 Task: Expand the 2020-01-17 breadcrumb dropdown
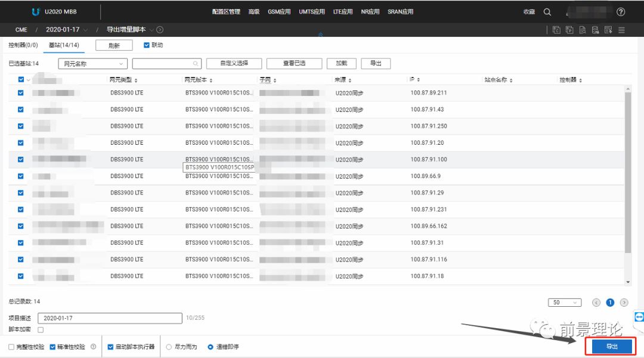click(85, 30)
